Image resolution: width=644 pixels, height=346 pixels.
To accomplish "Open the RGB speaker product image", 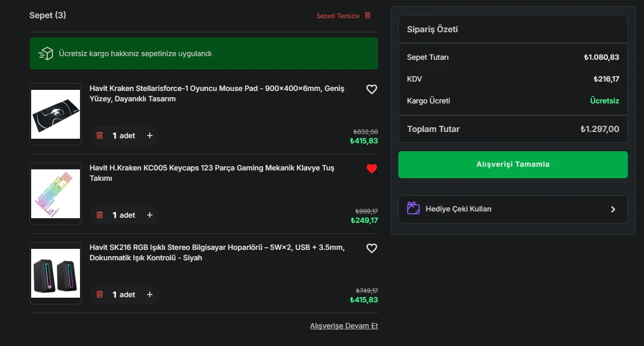I will tap(56, 273).
